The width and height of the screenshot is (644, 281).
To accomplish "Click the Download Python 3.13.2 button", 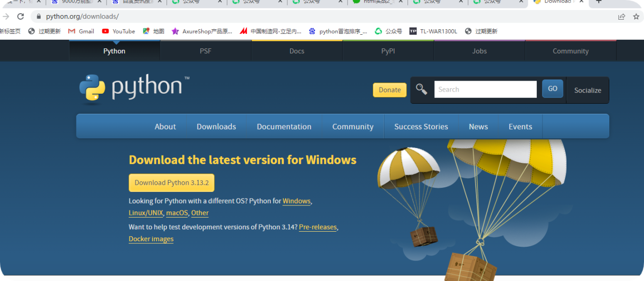I will tap(172, 183).
